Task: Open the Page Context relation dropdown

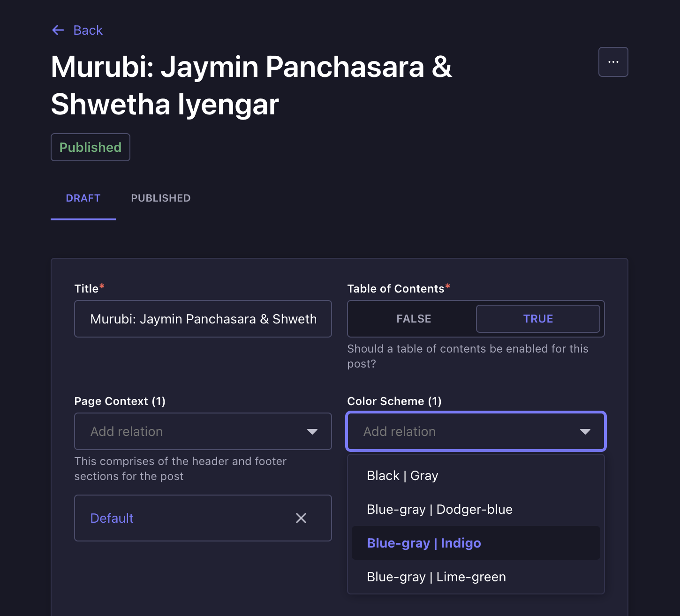Action: 203,431
